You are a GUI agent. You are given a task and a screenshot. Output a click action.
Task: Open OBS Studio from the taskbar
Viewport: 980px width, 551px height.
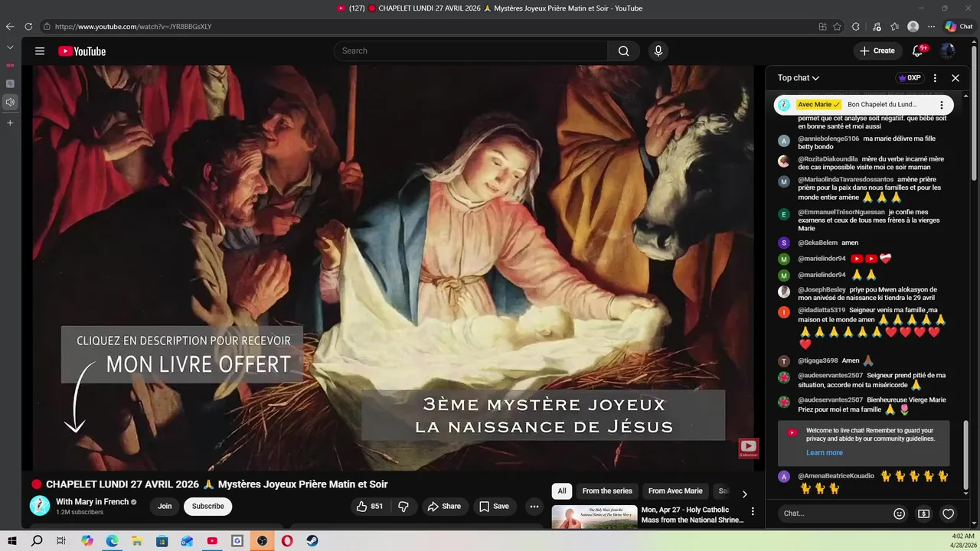pyautogui.click(x=263, y=540)
